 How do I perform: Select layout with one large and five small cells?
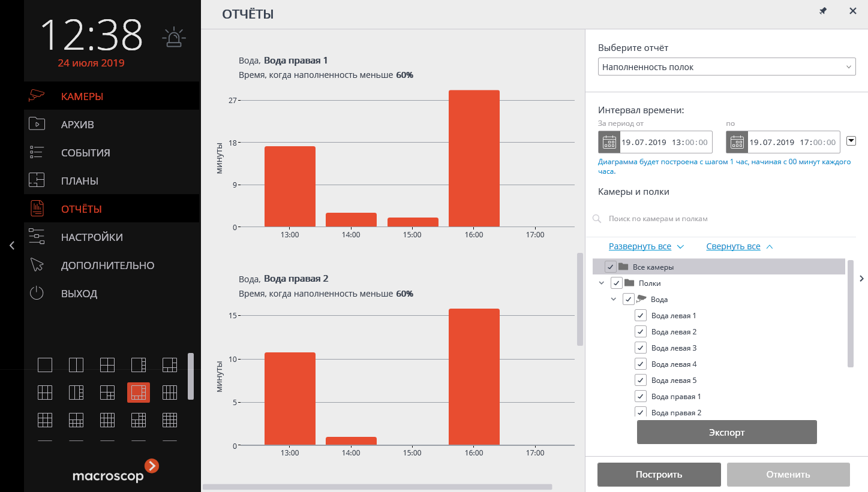(x=170, y=364)
